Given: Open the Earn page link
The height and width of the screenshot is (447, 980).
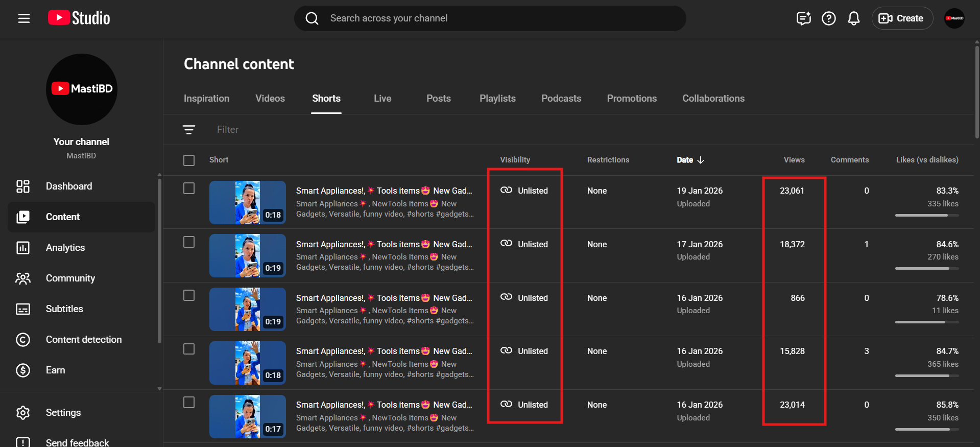Looking at the screenshot, I should 55,370.
